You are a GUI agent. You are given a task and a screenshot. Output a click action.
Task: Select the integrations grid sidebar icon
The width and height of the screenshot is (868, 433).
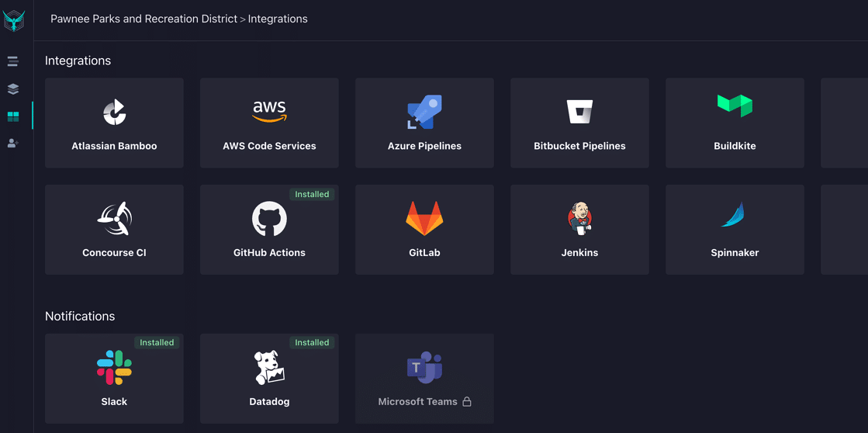(x=13, y=116)
